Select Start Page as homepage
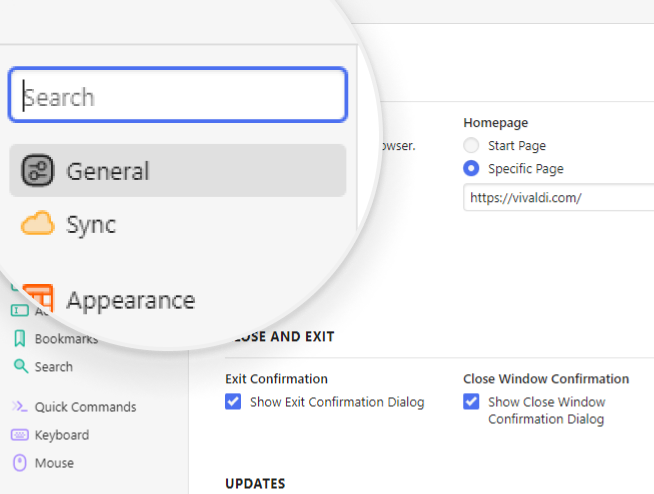This screenshot has width=654, height=494. click(471, 145)
